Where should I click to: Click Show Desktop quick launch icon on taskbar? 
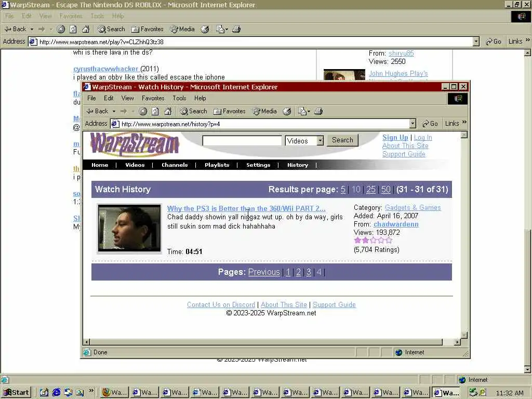(45, 393)
